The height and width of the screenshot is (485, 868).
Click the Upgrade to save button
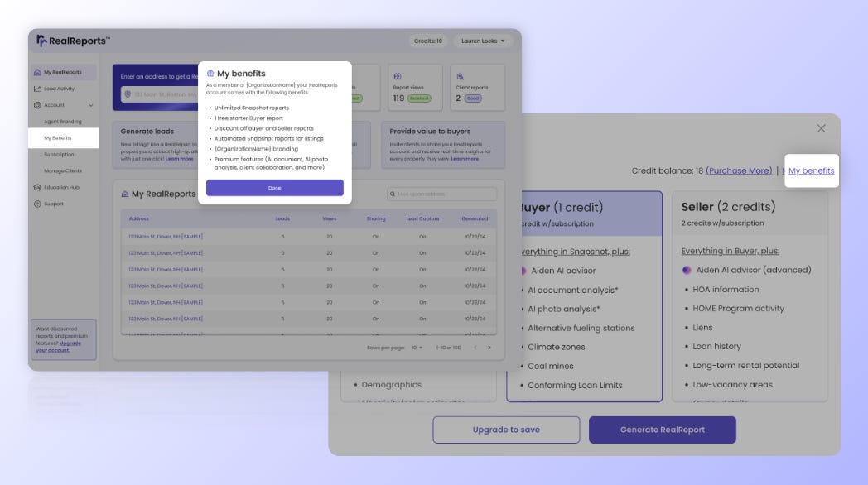click(506, 430)
